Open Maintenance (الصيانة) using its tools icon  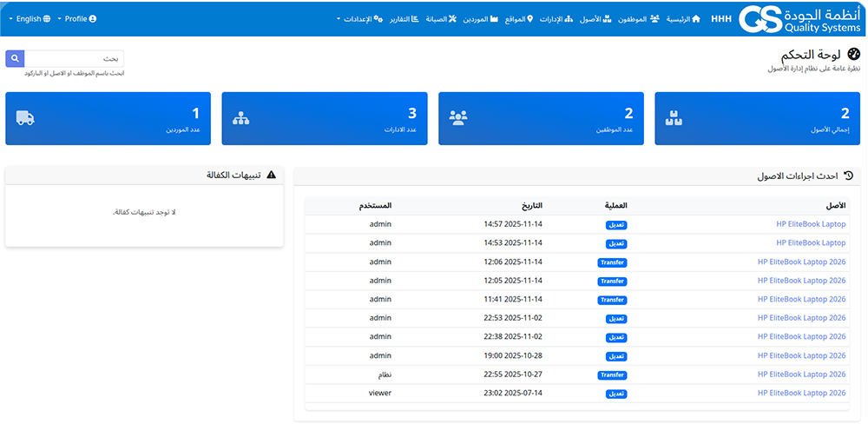[x=453, y=18]
